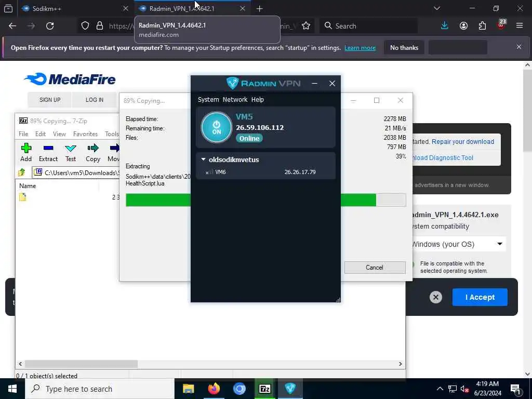Click Learn more in startup notification
The image size is (532, 399).
(x=360, y=48)
